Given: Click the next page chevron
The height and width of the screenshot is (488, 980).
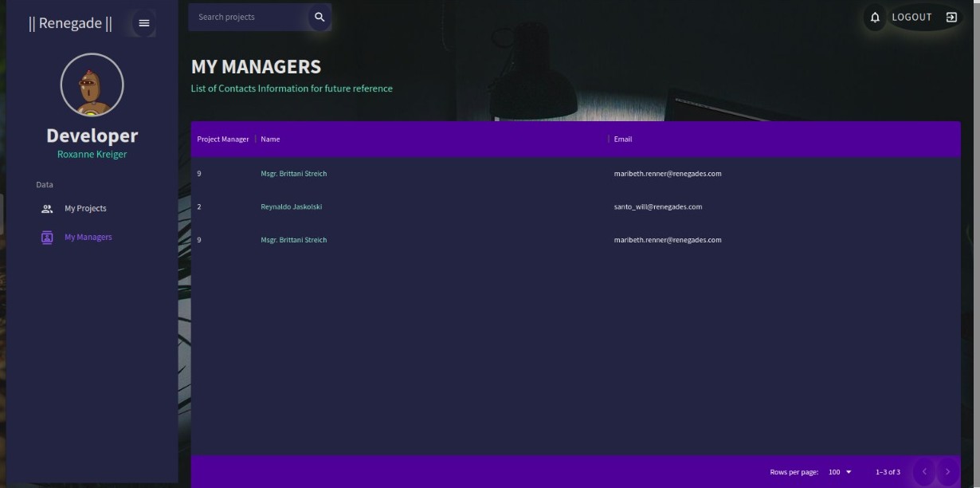Looking at the screenshot, I should 949,471.
